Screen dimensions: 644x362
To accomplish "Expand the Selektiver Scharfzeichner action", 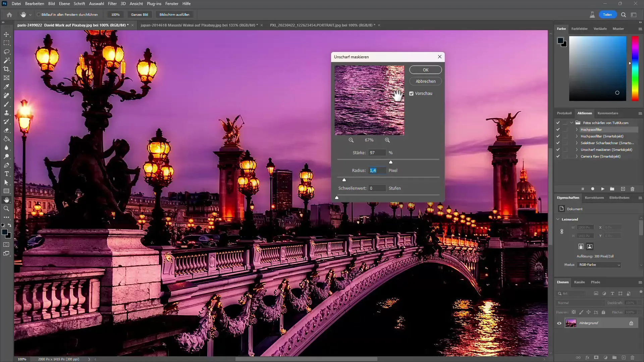I will coord(577,143).
